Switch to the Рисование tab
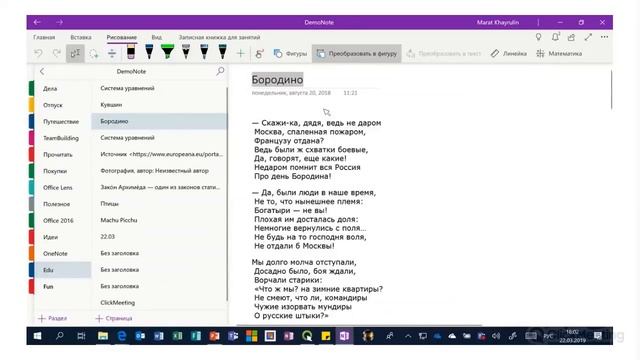The height and width of the screenshot is (360, 640). click(122, 37)
